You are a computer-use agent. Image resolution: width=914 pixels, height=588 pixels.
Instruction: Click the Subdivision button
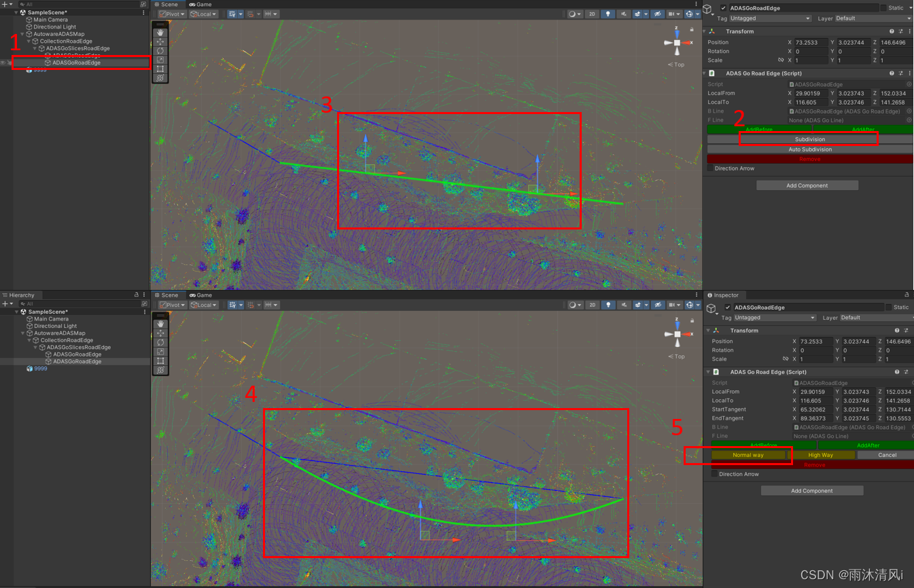[810, 139]
